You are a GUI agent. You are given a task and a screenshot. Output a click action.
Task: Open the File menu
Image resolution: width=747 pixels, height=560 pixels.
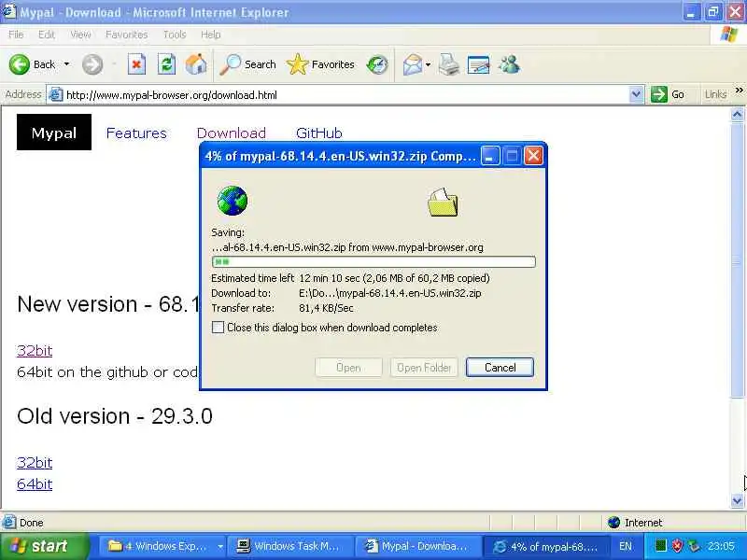pos(16,35)
